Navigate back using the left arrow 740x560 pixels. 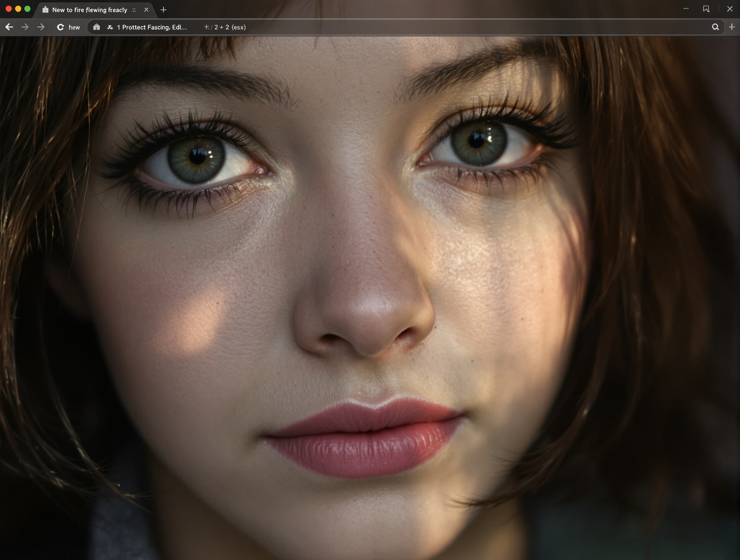pos(9,27)
